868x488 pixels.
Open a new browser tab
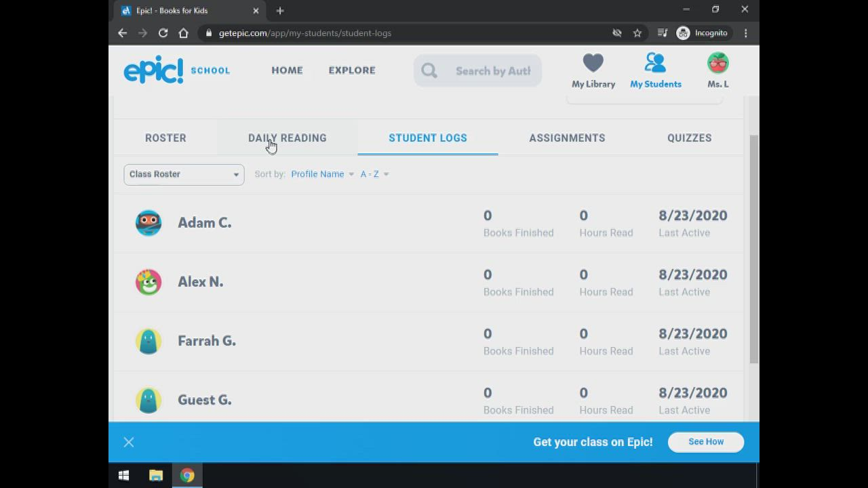(280, 10)
